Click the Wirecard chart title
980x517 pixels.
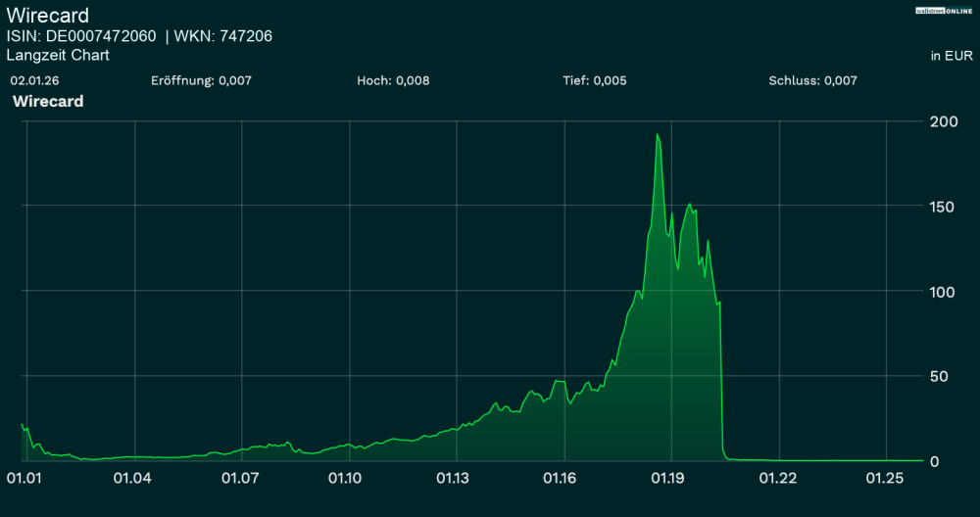pyautogui.click(x=47, y=17)
